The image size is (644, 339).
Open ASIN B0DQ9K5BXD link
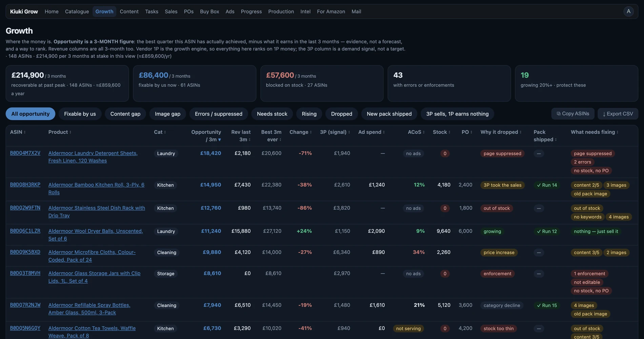tap(25, 252)
